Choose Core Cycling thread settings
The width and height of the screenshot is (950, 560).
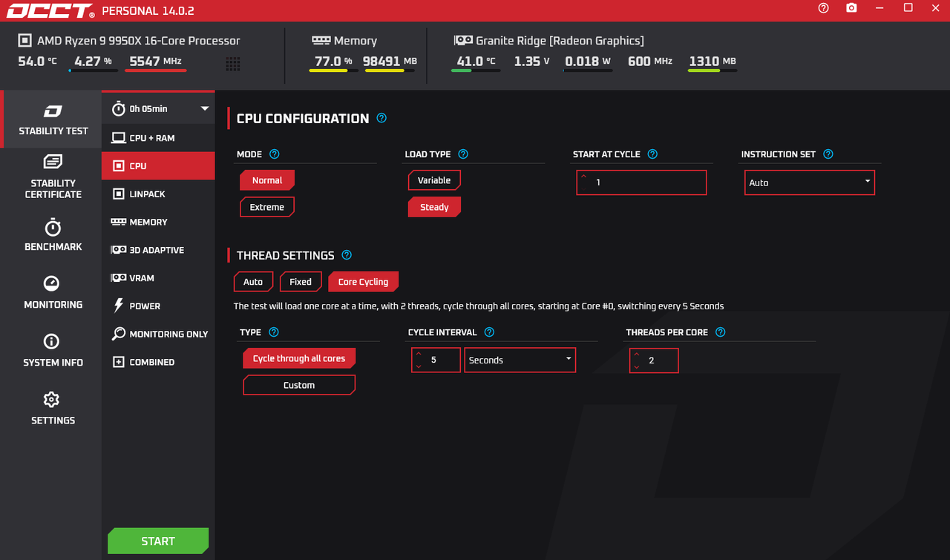tap(363, 282)
